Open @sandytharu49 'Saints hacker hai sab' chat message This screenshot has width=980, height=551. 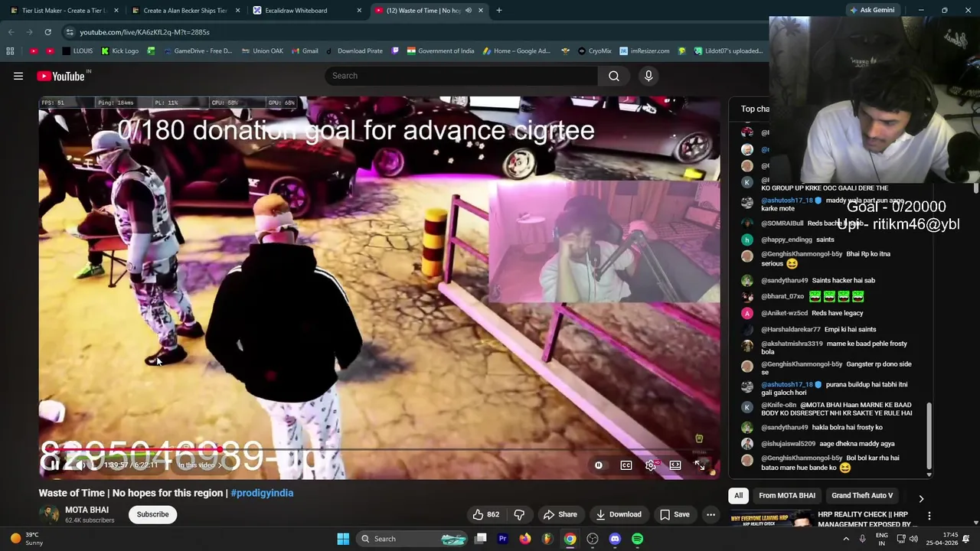[x=818, y=280]
